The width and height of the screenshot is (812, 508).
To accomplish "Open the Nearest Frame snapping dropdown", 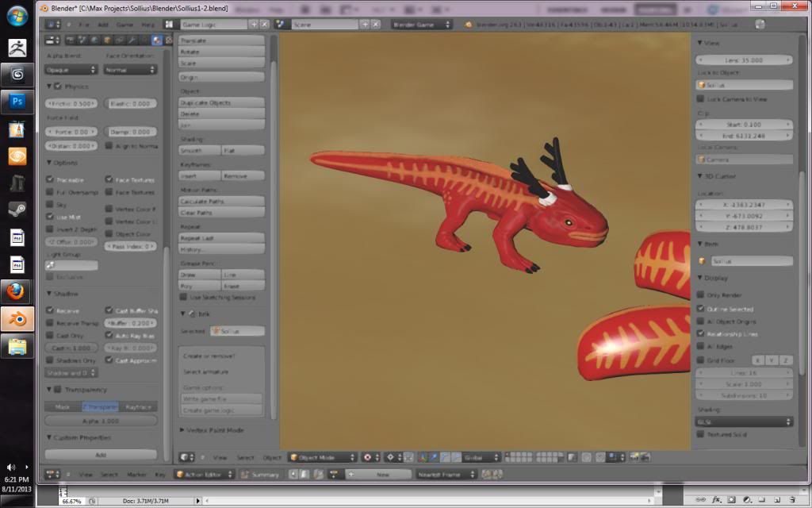I will pyautogui.click(x=446, y=474).
